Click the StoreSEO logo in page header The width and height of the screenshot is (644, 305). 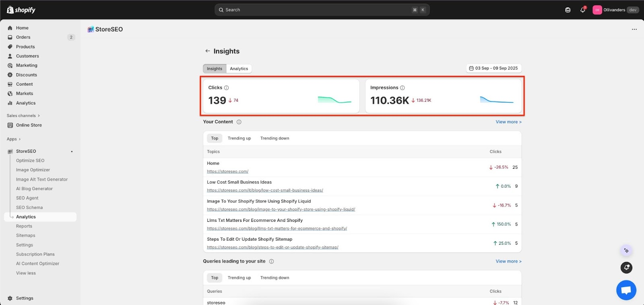(x=91, y=29)
